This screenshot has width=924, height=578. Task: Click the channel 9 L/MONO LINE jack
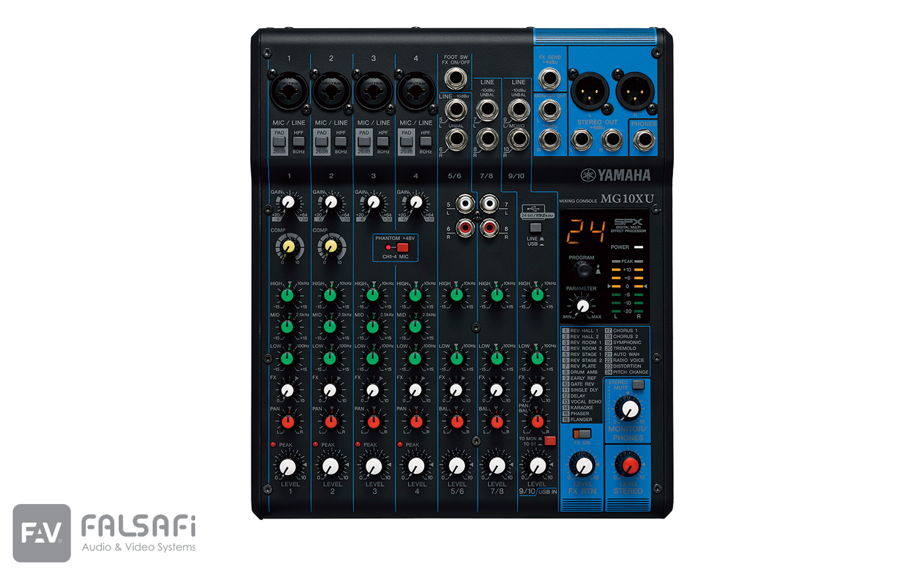(519, 109)
